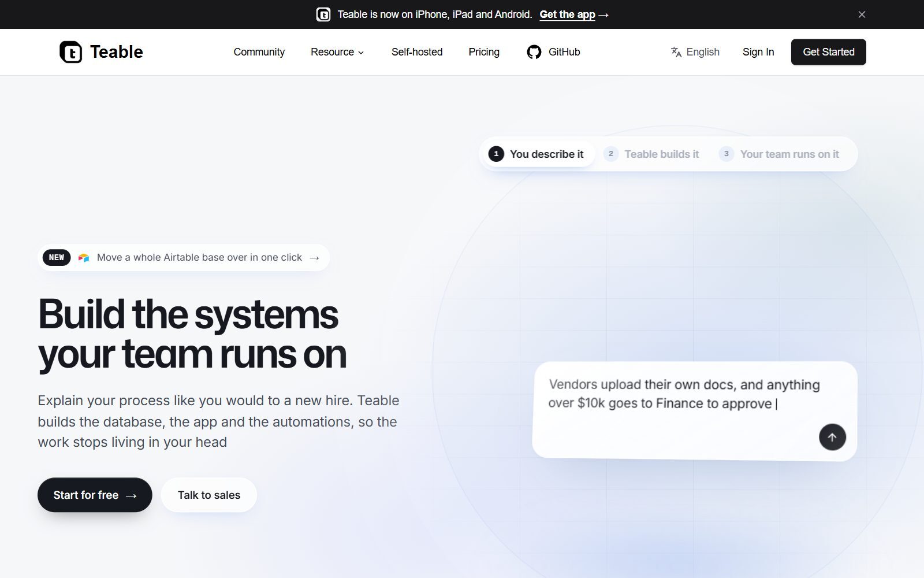Open the English language selector
This screenshot has width=924, height=578.
695,52
